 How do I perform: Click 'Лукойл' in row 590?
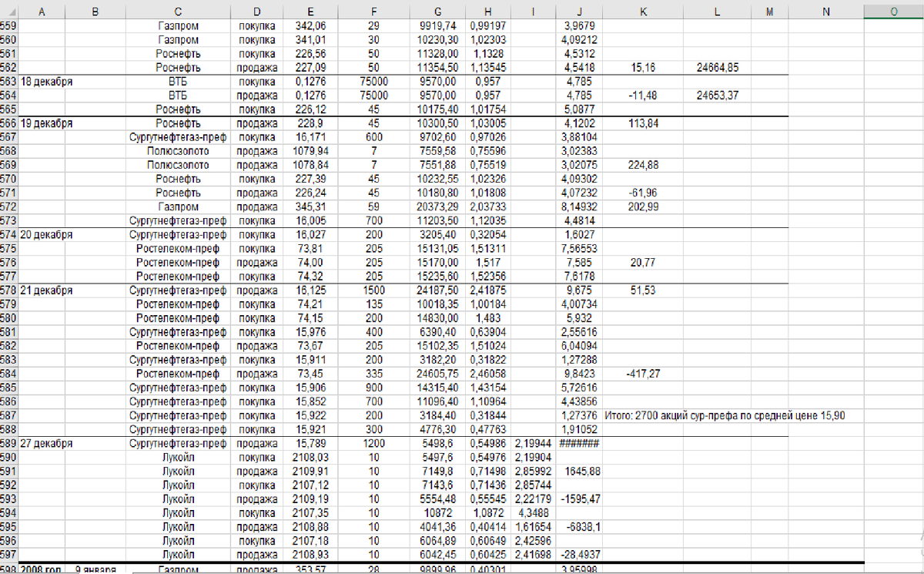click(178, 457)
